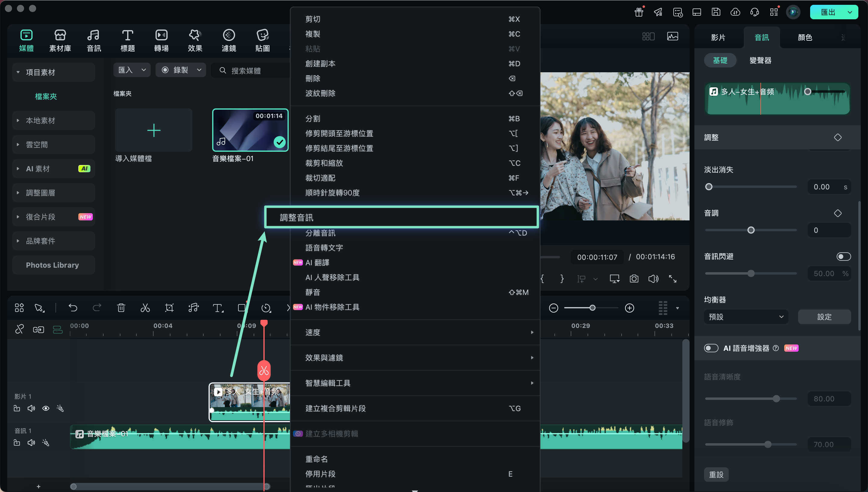This screenshot has width=868, height=492.
Task: Open the 音訊 audio tab in top toolbar
Action: point(94,41)
